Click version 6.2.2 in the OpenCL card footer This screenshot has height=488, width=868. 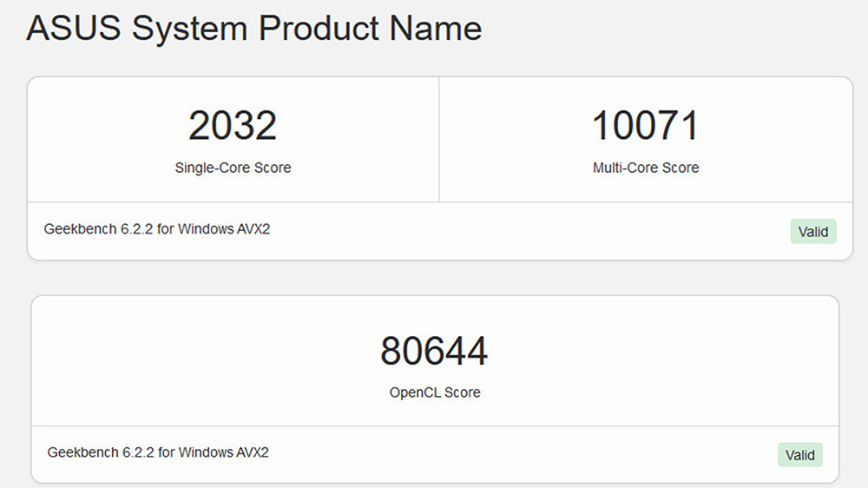(138, 452)
